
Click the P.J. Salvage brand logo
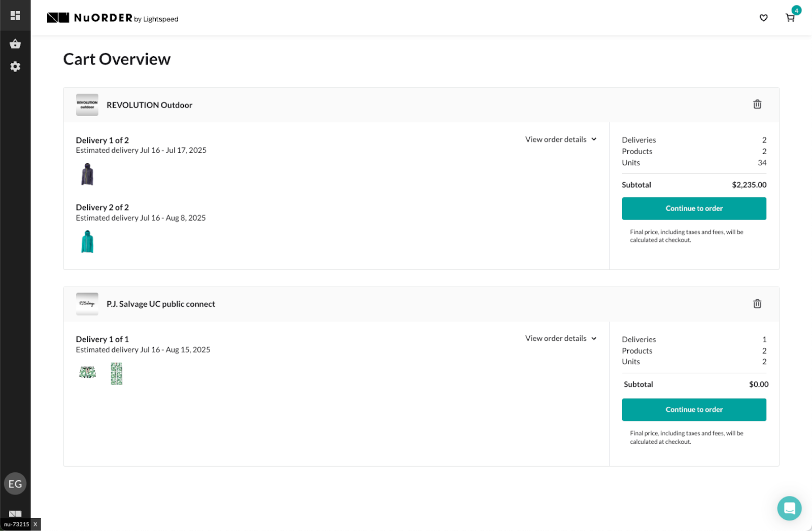click(x=87, y=304)
